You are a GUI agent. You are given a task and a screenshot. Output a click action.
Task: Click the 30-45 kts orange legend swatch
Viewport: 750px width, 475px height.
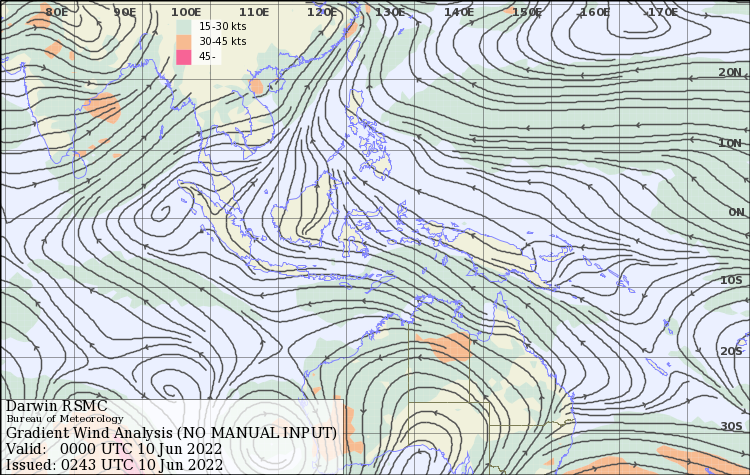[183, 41]
